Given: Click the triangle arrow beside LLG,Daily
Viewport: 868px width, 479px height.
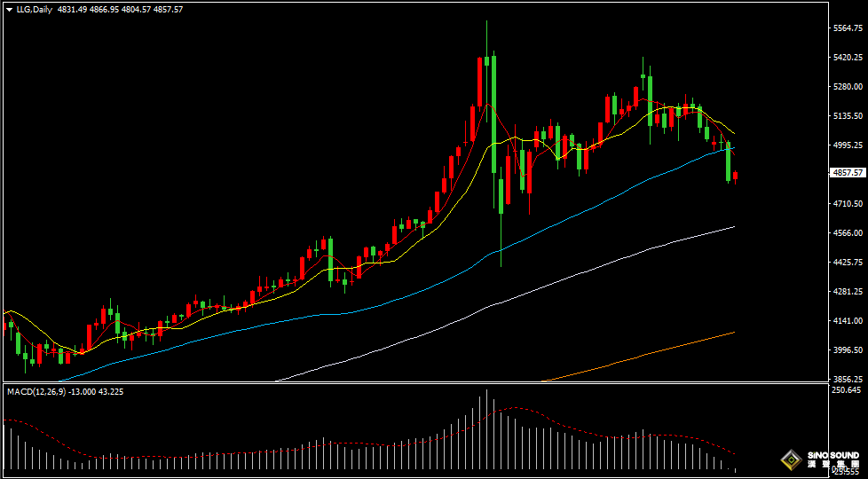Looking at the screenshot, I should pyautogui.click(x=9, y=9).
